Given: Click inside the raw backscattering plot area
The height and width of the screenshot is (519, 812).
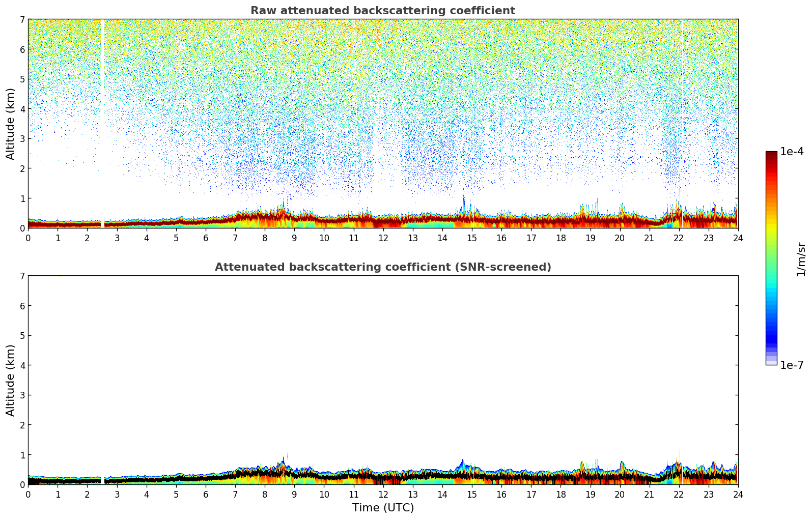Looking at the screenshot, I should (383, 124).
